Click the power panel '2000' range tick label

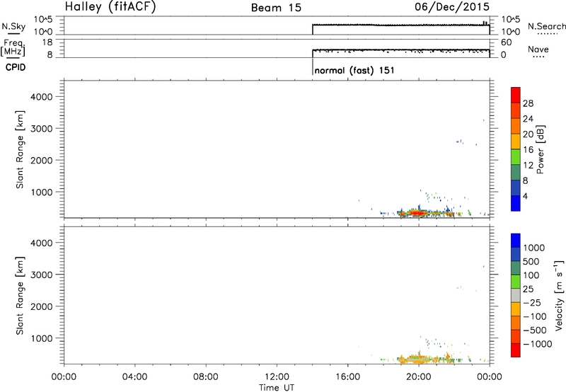pos(42,160)
